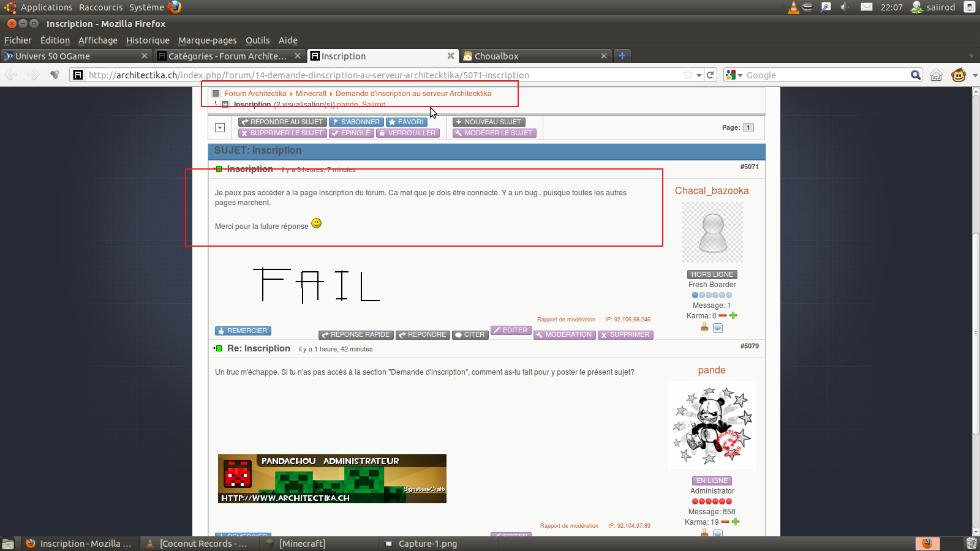Click Modérer le sujet button
980x551 pixels.
(x=494, y=133)
